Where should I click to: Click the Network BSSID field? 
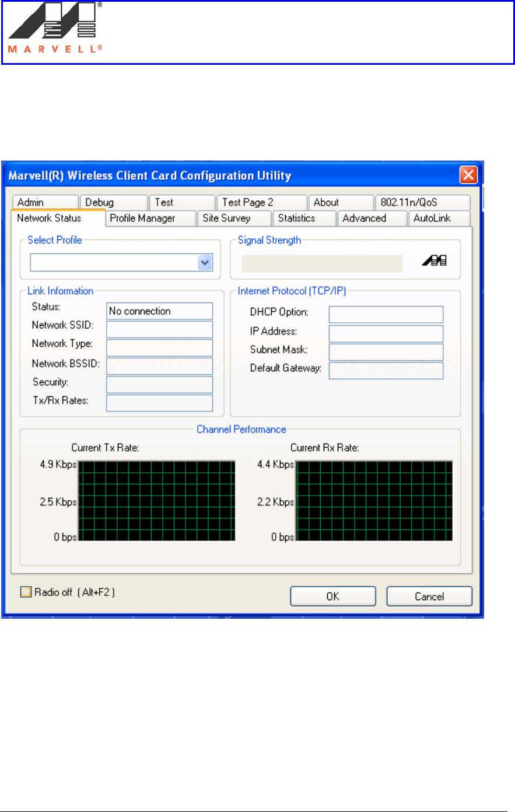[160, 366]
